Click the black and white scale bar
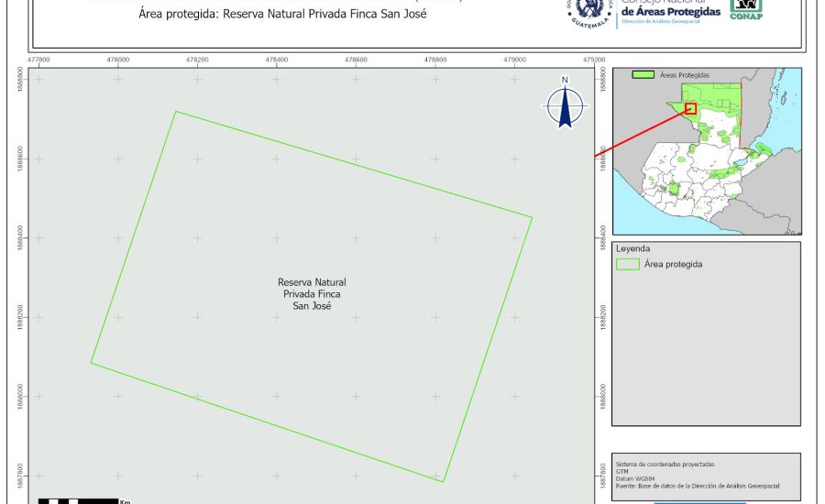The height and width of the screenshot is (504, 825). pos(79,500)
